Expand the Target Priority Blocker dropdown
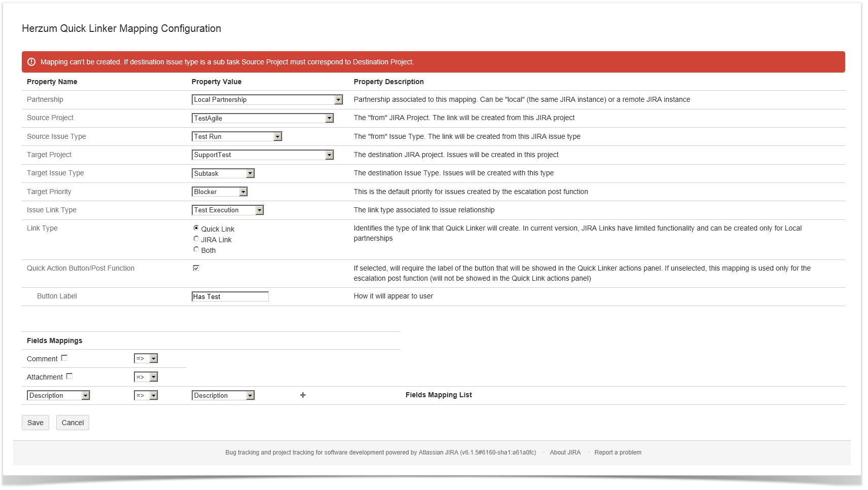868x490 pixels. point(220,192)
